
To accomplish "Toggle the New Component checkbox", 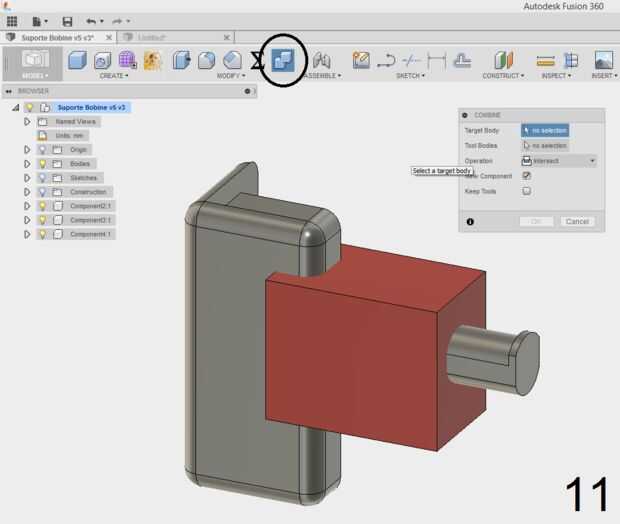I will (526, 176).
